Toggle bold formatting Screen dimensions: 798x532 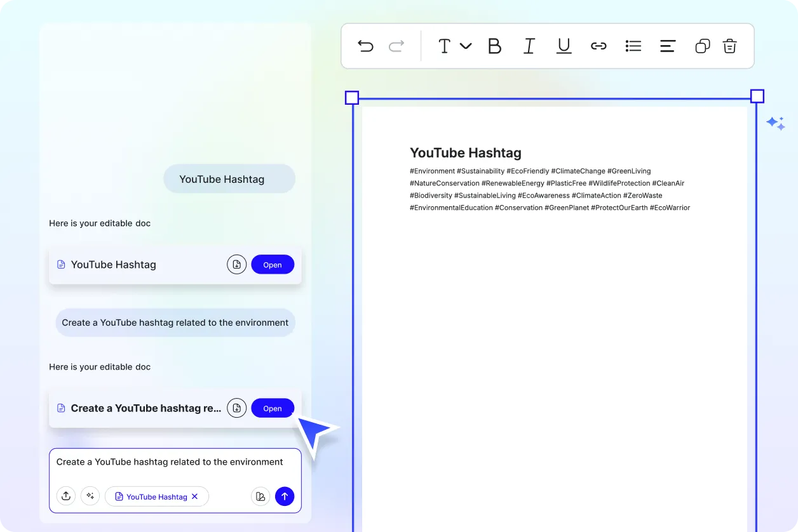pyautogui.click(x=494, y=46)
